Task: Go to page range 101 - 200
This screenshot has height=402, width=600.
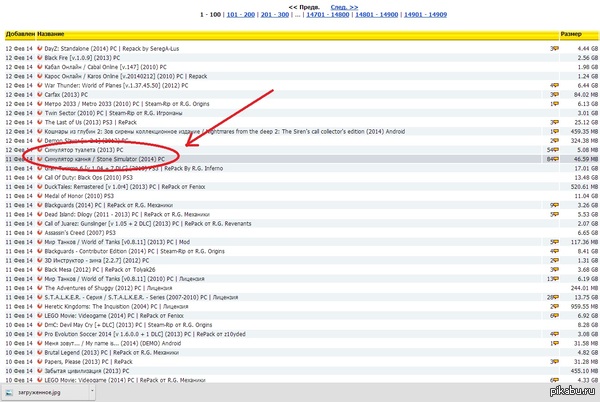Action: (241, 15)
